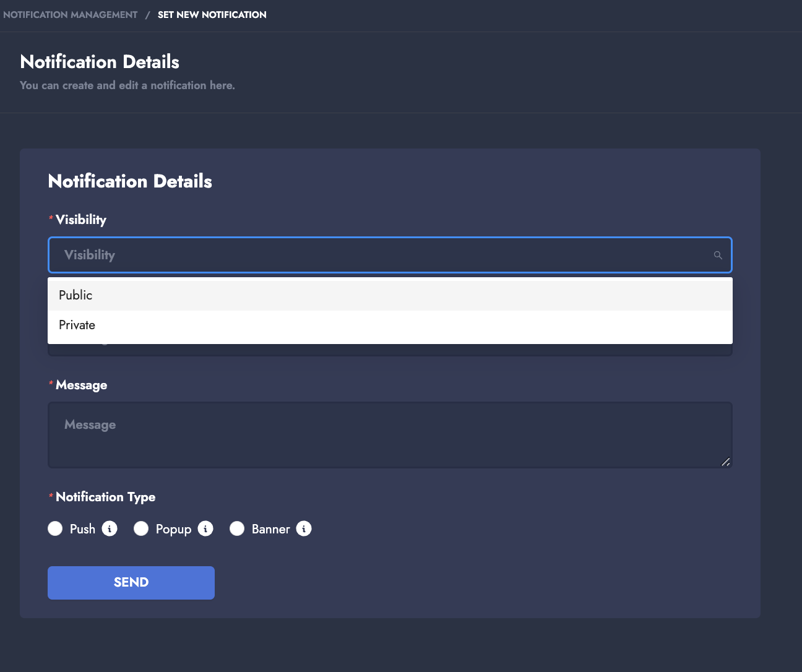Select Private in the Visibility dropdown
802x672 pixels.
point(77,325)
